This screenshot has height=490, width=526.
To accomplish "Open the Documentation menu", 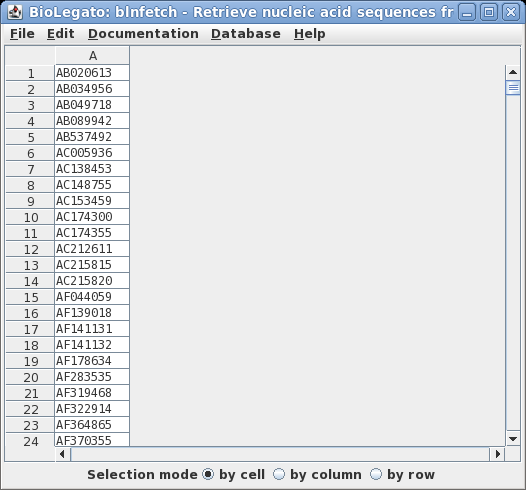I will 143,34.
